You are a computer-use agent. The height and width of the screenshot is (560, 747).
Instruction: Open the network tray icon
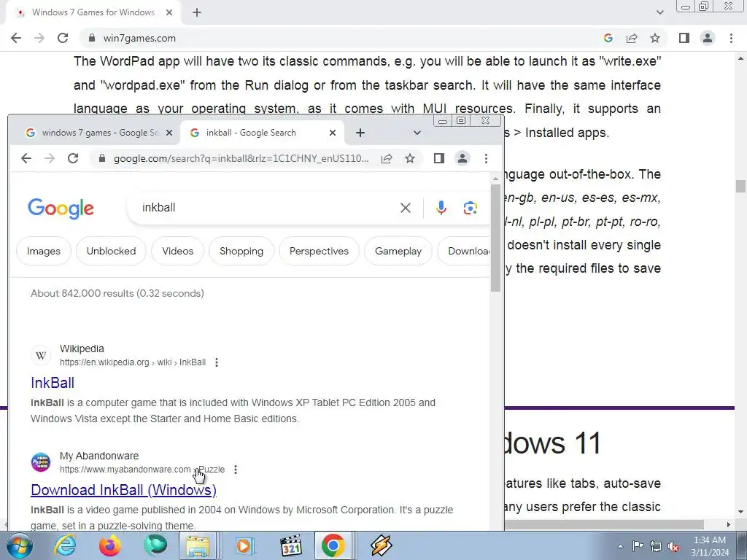click(656, 546)
